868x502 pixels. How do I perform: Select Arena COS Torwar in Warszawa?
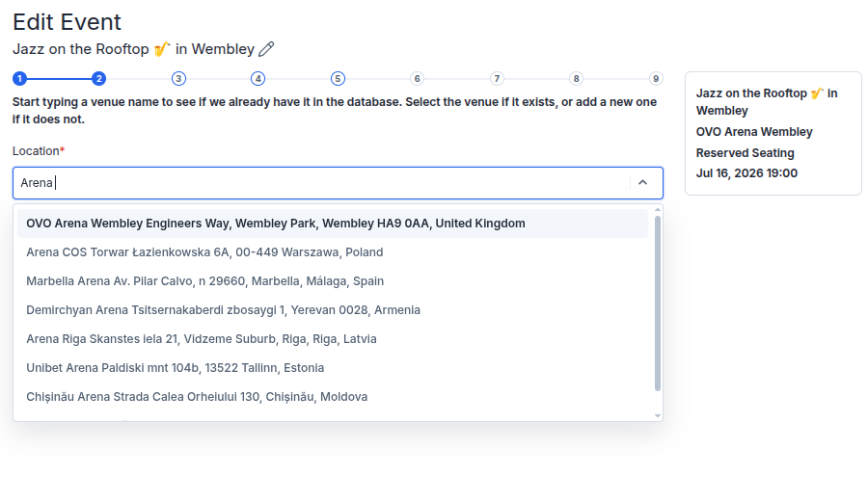pyautogui.click(x=333, y=252)
